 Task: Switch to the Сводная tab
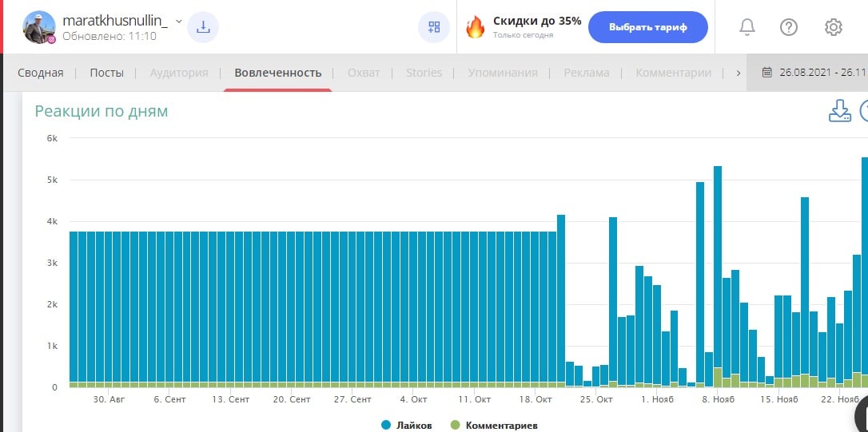pos(41,73)
